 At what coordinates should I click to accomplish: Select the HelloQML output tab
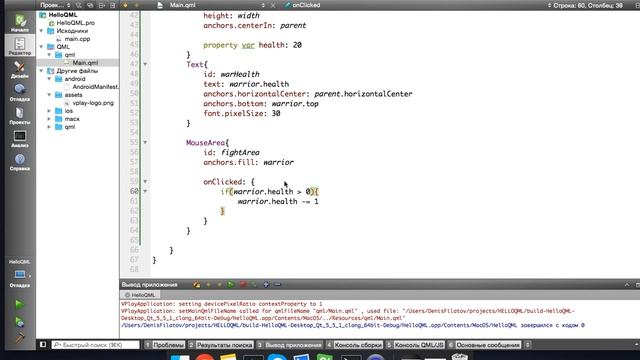(x=140, y=295)
